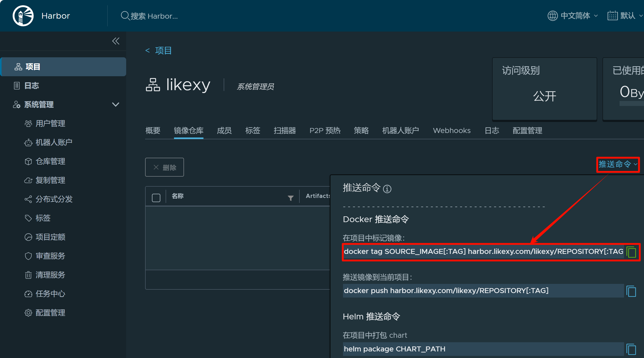Toggle the select-all checkbox in table header
The height and width of the screenshot is (358, 644).
point(156,198)
